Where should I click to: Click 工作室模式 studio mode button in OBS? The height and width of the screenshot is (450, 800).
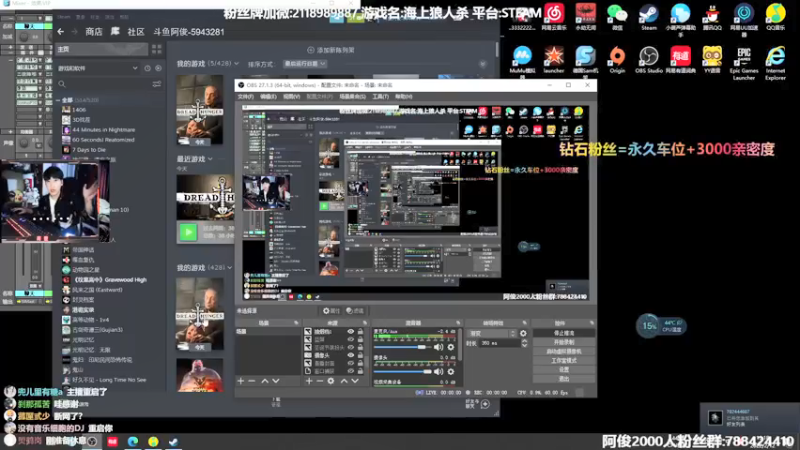coord(563,360)
